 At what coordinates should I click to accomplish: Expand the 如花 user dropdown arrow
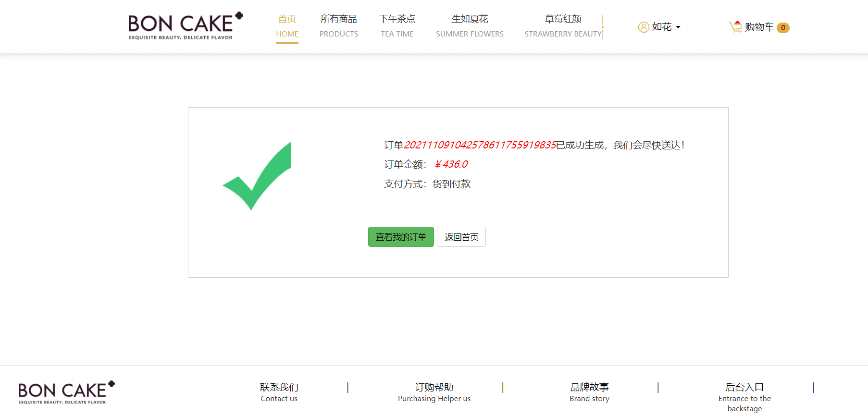678,27
